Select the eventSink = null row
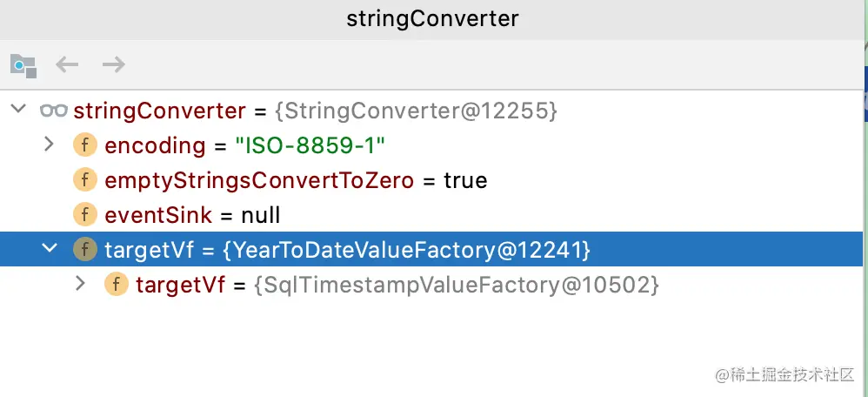This screenshot has width=868, height=397. click(x=431, y=215)
